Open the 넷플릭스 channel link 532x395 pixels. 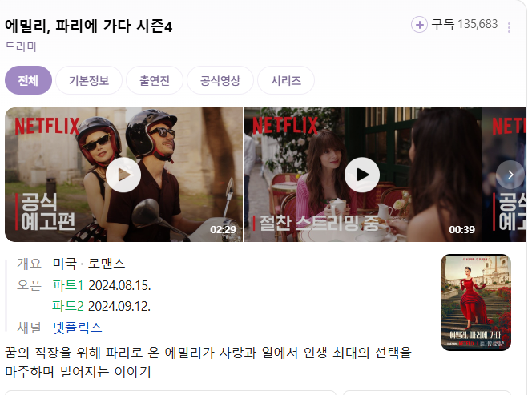(78, 328)
